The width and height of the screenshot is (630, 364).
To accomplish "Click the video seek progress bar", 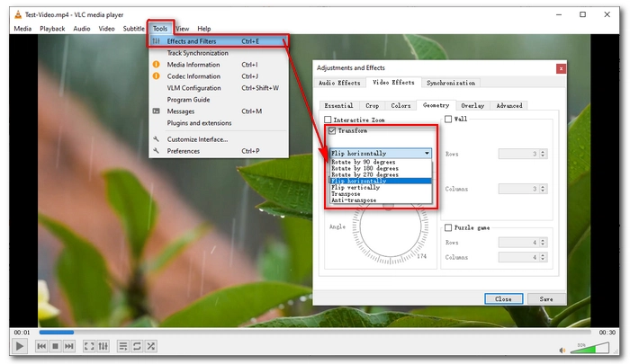I will 315,333.
